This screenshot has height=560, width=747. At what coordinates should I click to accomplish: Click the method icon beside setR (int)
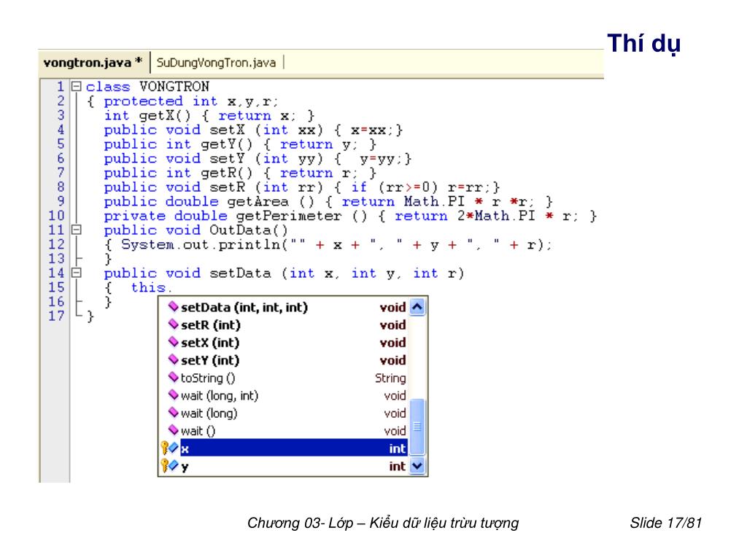[174, 324]
